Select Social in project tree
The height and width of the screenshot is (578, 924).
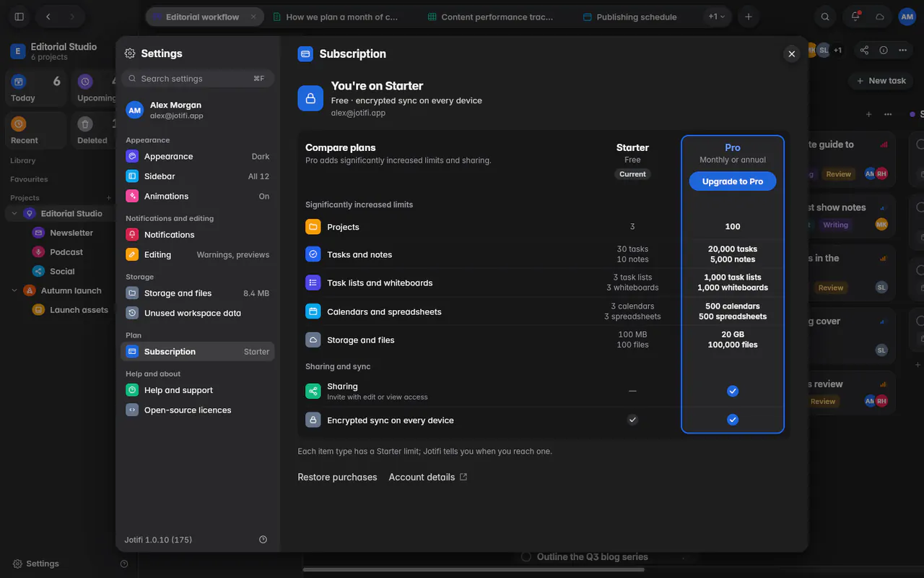(62, 272)
